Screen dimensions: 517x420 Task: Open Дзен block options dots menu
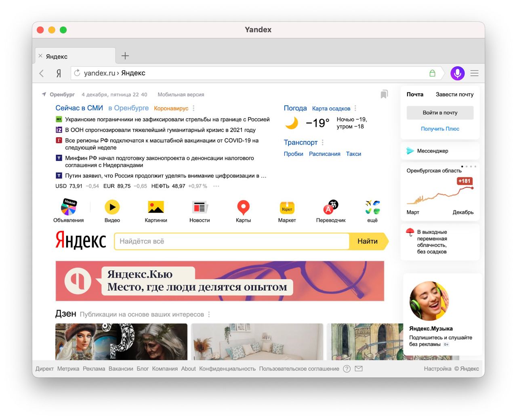(209, 314)
